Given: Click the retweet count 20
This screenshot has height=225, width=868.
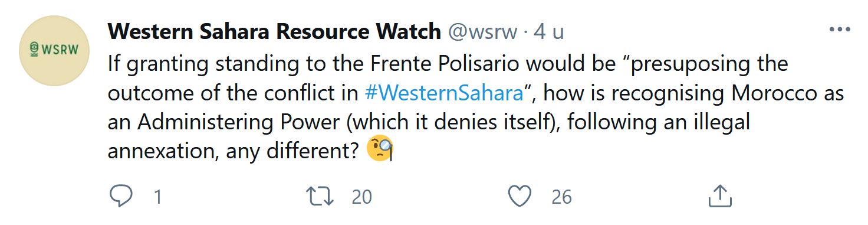Looking at the screenshot, I should 361,197.
